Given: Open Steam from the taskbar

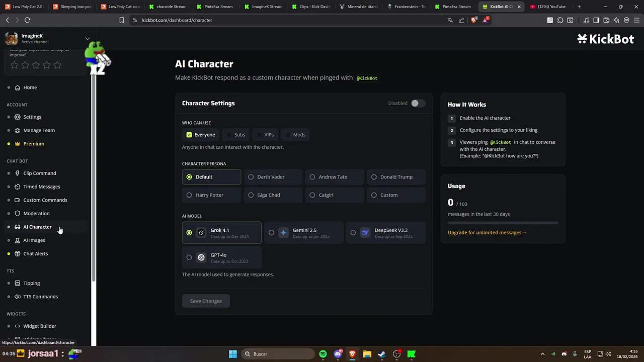Looking at the screenshot, I should [x=382, y=354].
